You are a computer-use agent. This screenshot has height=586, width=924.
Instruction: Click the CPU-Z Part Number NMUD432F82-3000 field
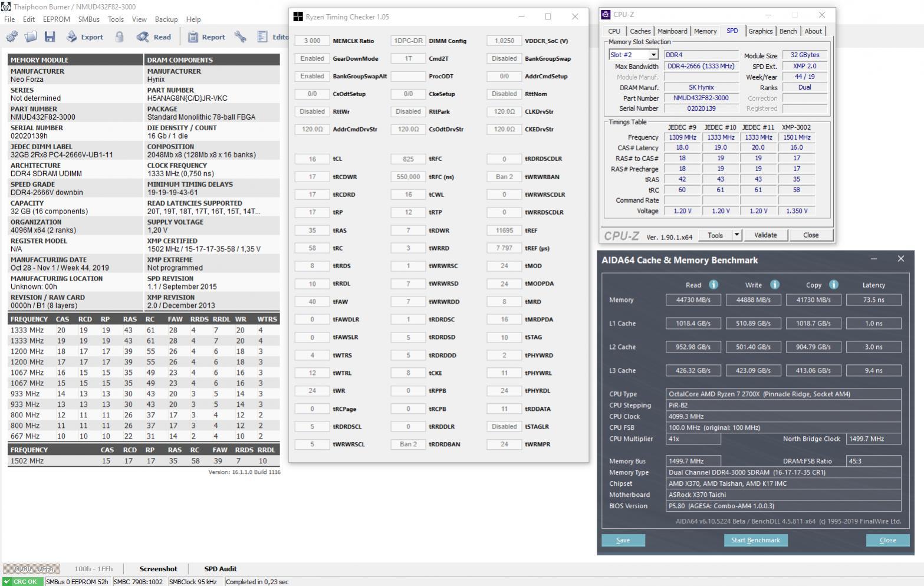coord(701,98)
